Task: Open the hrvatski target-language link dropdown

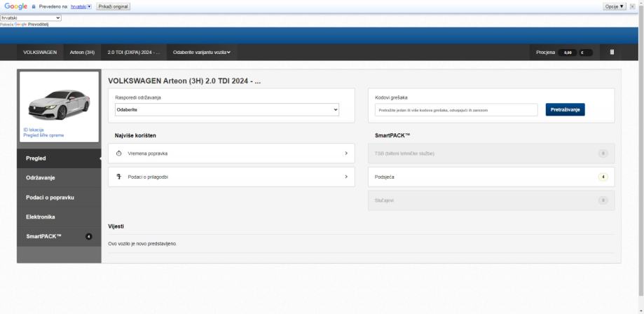Action: (81, 6)
